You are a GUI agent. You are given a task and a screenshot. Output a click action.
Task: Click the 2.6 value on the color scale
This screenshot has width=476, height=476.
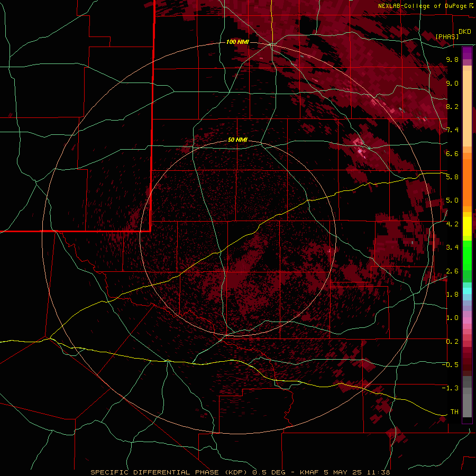pyautogui.click(x=452, y=271)
